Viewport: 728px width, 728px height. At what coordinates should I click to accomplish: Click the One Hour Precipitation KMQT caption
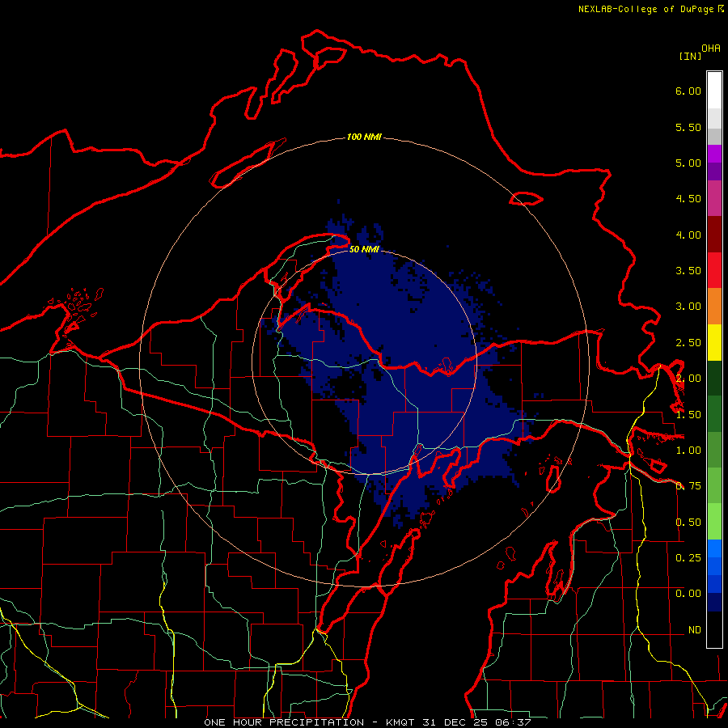[x=367, y=722]
